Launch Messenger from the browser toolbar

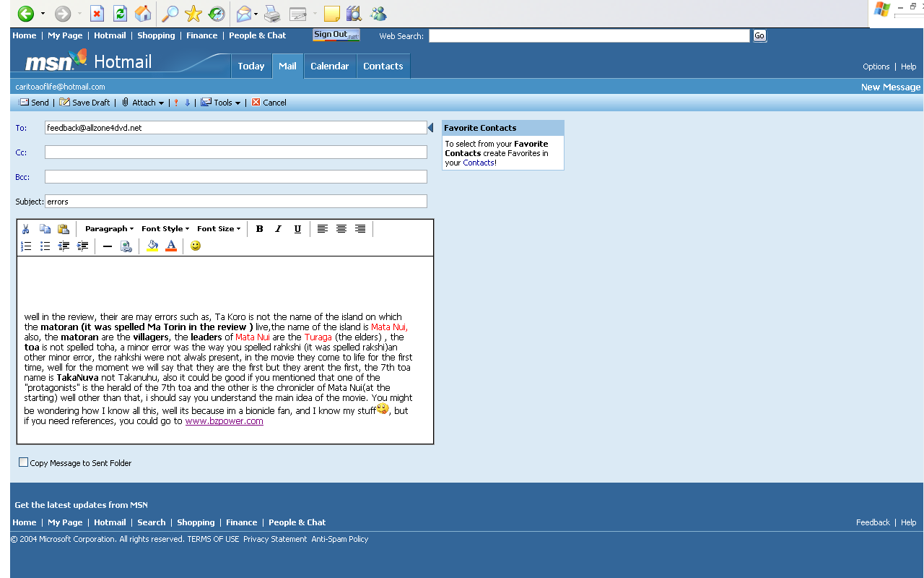click(378, 14)
